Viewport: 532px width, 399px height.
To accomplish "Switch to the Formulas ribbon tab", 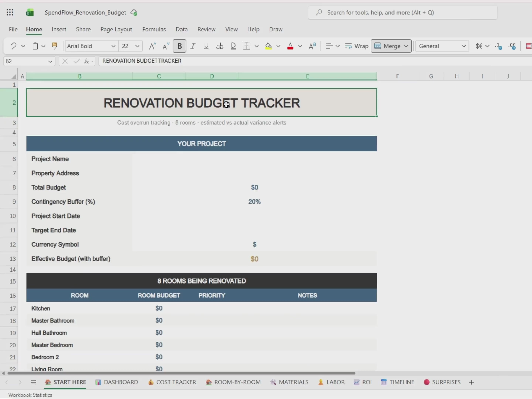I will click(154, 29).
